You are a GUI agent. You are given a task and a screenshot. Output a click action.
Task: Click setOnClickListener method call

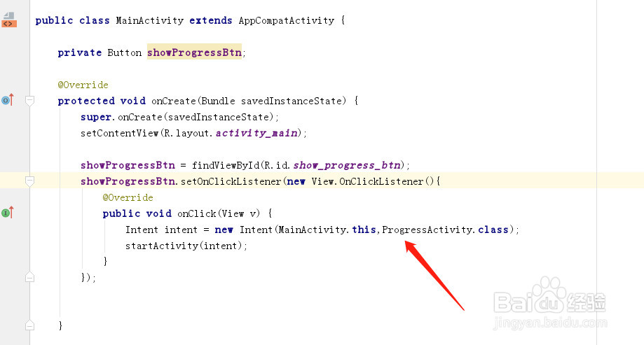coord(231,181)
